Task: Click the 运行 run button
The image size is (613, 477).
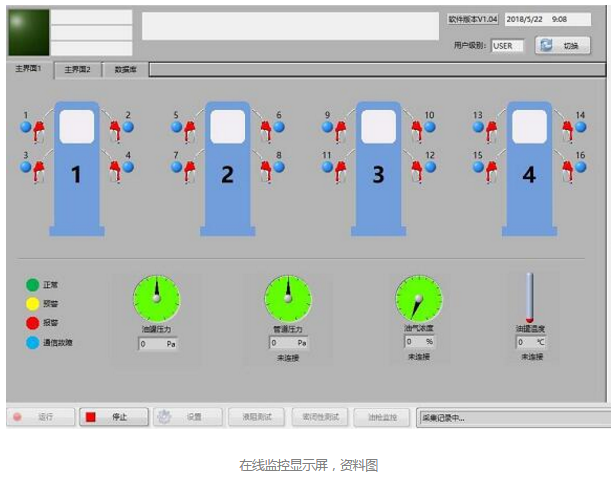Action: click(41, 417)
